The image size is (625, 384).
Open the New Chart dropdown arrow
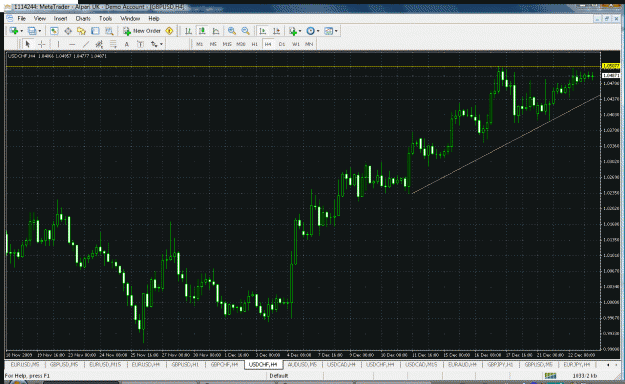pos(22,31)
